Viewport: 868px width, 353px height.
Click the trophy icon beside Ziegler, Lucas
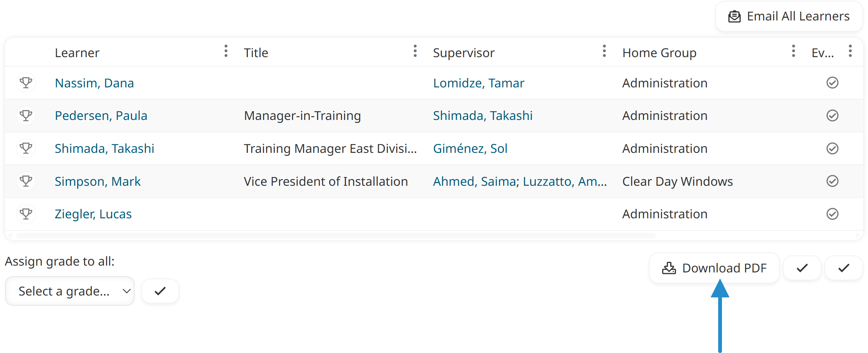coord(26,214)
